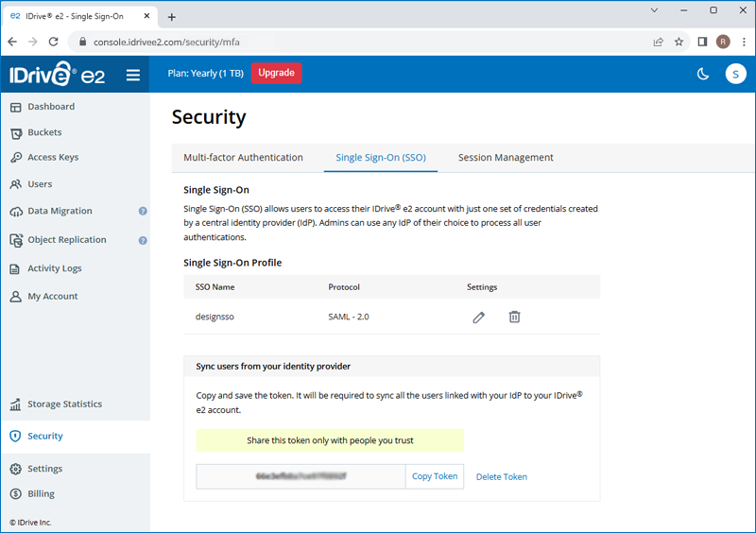Collapse sidebar with hamburger menu icon
Screen dimensions: 756x533
tap(132, 75)
